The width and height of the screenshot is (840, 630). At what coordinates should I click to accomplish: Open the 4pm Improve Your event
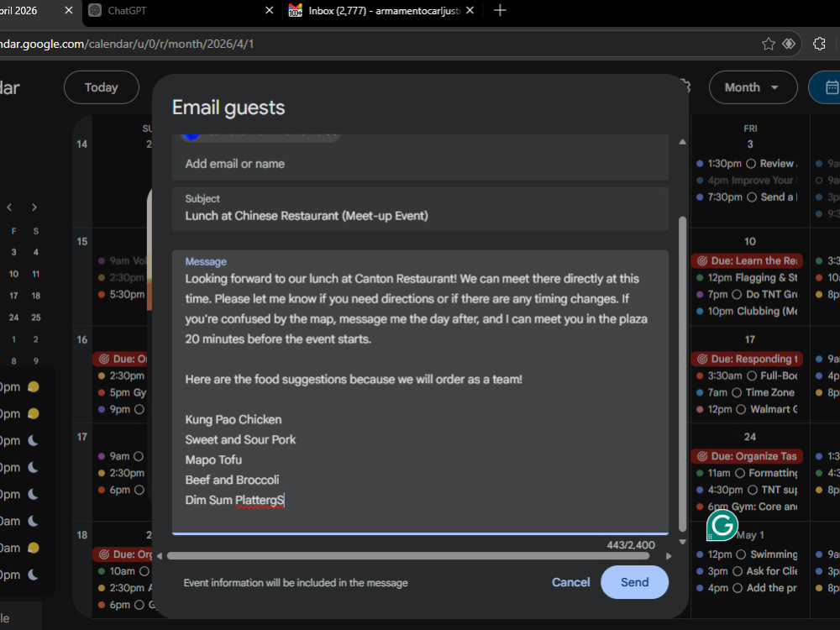tap(747, 181)
